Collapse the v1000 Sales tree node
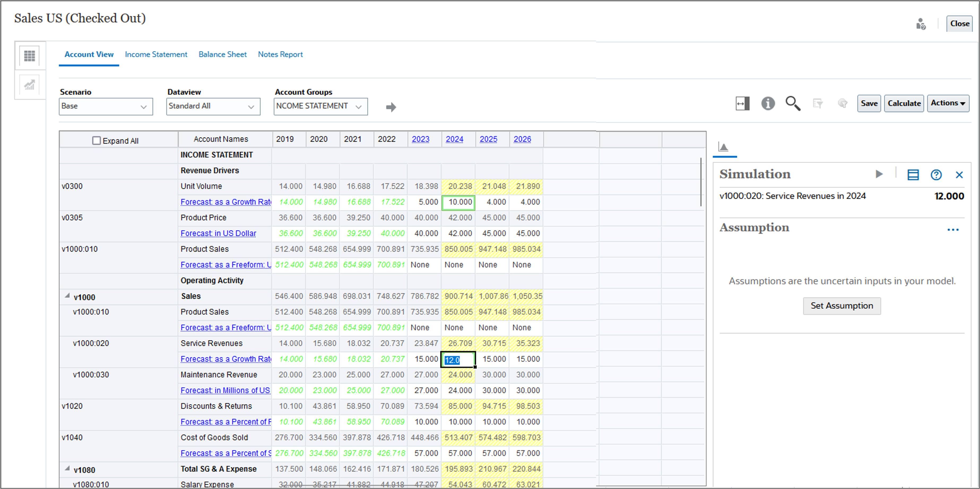The width and height of the screenshot is (980, 489). 67,296
